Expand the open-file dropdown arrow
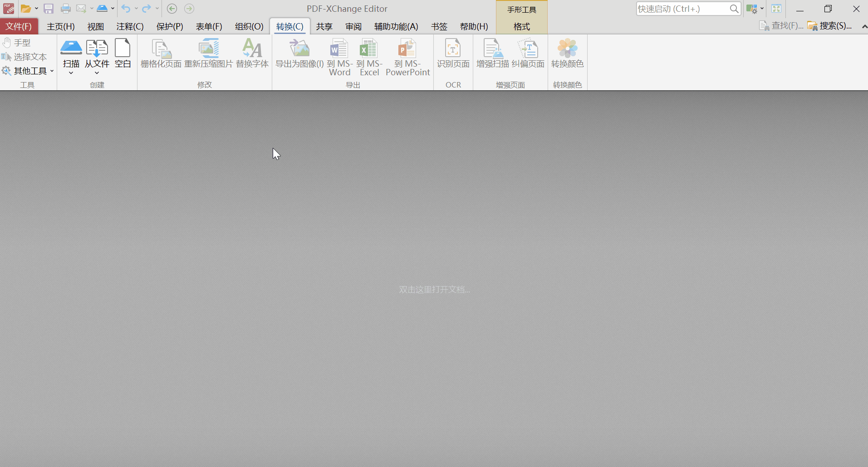The height and width of the screenshot is (467, 868). (x=36, y=9)
